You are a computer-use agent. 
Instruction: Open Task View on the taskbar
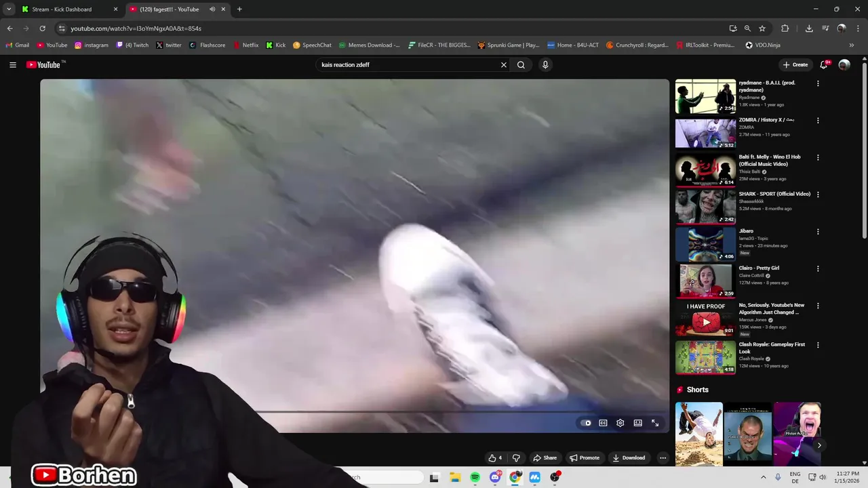434,477
